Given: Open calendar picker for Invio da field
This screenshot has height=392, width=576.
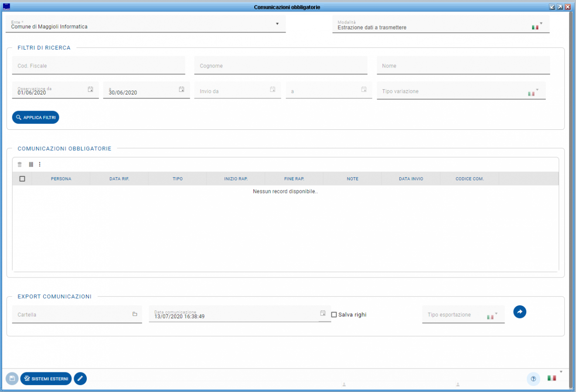Looking at the screenshot, I should click(273, 89).
